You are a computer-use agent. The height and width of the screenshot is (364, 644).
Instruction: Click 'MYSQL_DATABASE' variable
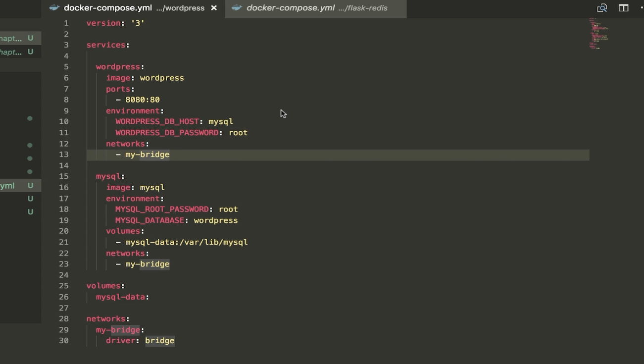point(149,220)
